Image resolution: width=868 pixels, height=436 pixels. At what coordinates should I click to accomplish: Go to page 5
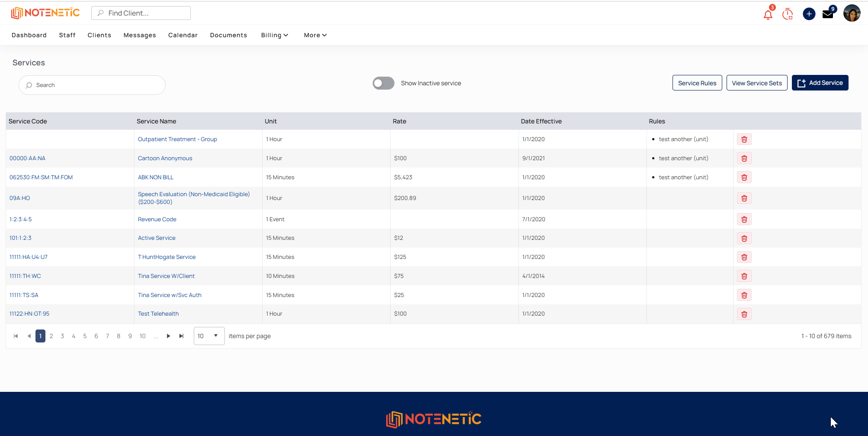coord(85,336)
